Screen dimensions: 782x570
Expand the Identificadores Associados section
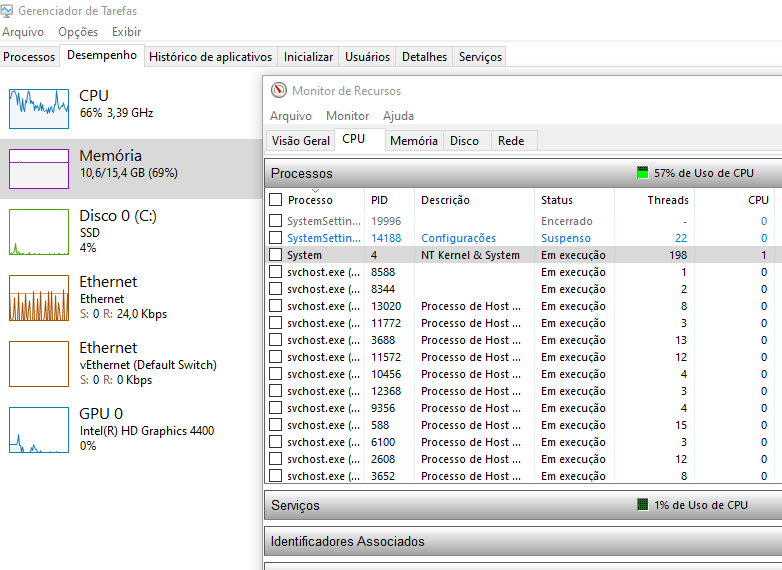[x=523, y=541]
